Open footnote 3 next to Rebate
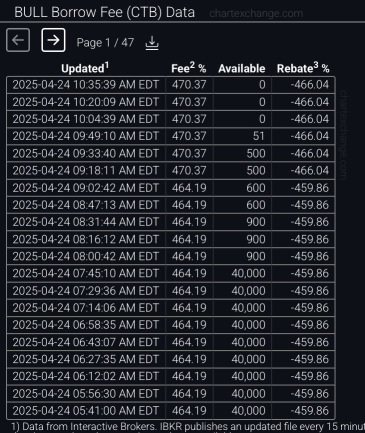365x433 pixels. pos(316,65)
